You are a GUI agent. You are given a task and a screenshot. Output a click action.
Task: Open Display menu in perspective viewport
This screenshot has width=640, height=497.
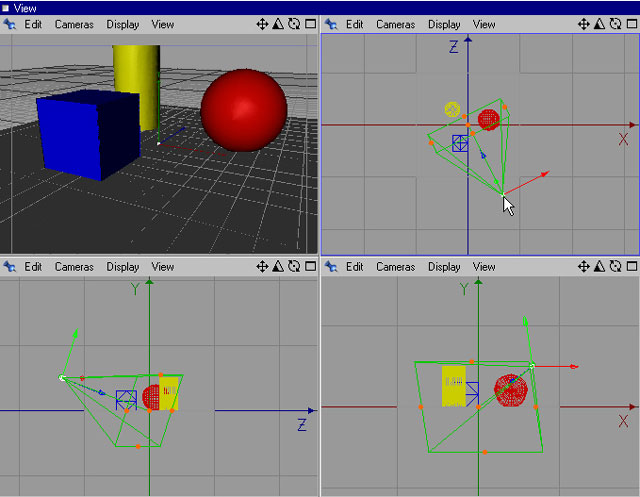click(122, 24)
